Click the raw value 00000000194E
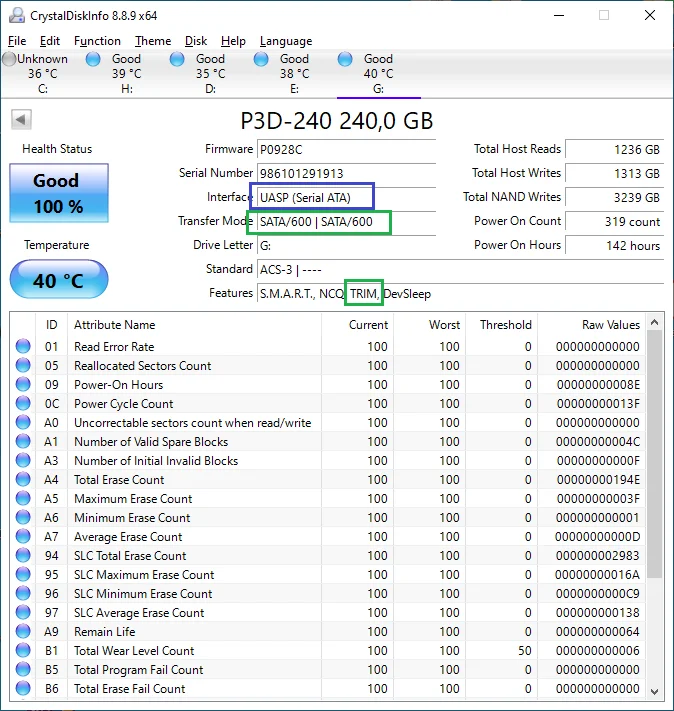Viewport: 674px width, 711px height. coord(598,479)
